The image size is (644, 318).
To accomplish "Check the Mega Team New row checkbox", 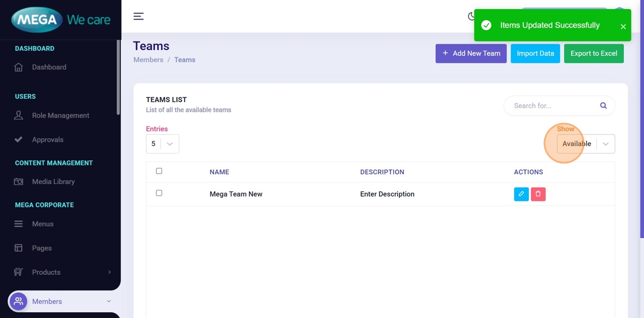I will [x=159, y=193].
